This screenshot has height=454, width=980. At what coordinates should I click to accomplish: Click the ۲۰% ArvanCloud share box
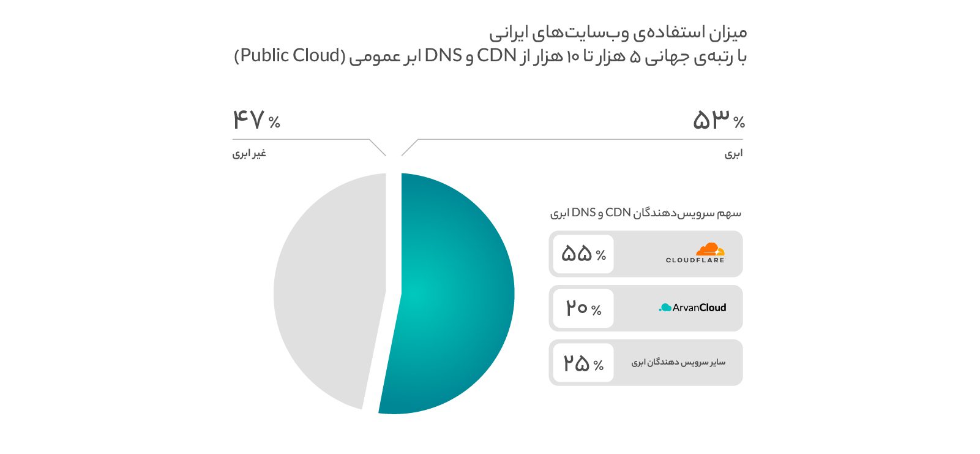point(583,308)
